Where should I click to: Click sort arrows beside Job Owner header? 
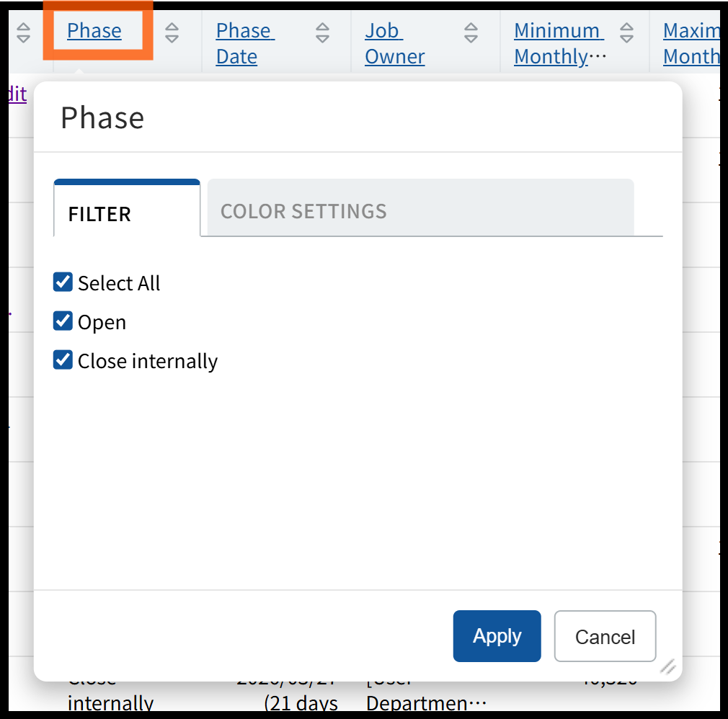pyautogui.click(x=471, y=32)
